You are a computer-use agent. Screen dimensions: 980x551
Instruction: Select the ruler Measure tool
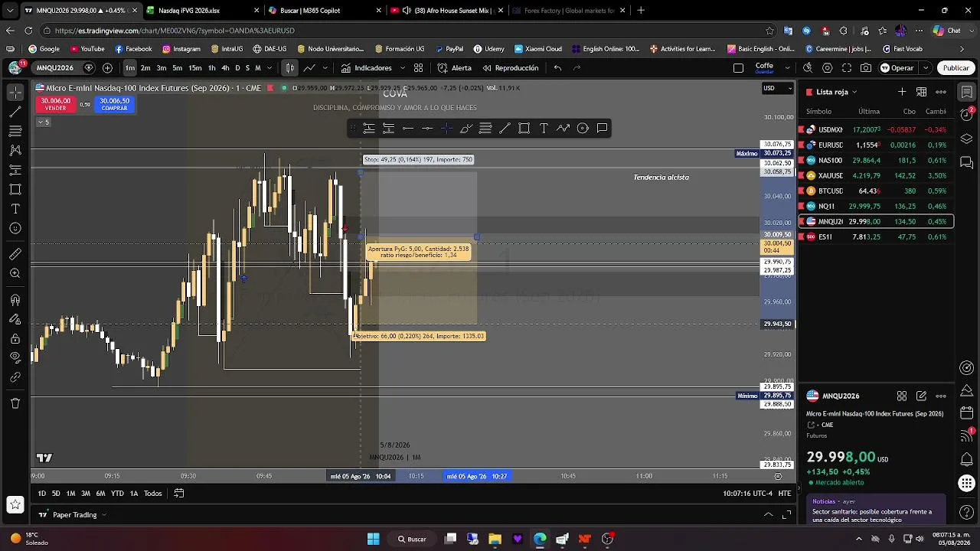pos(15,254)
